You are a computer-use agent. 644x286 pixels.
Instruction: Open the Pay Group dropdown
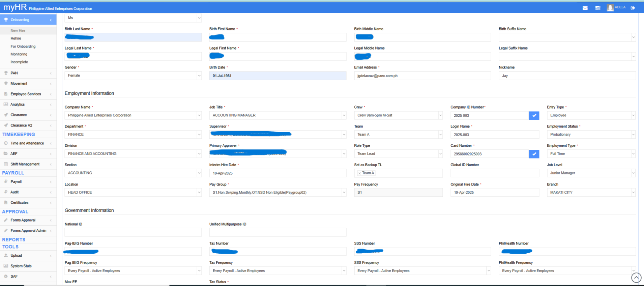point(278,193)
